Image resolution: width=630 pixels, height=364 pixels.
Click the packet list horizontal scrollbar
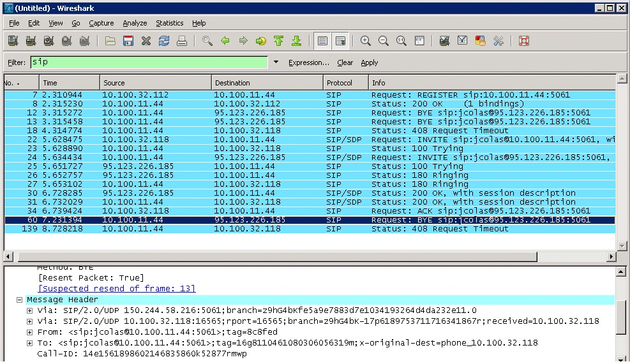277,256
